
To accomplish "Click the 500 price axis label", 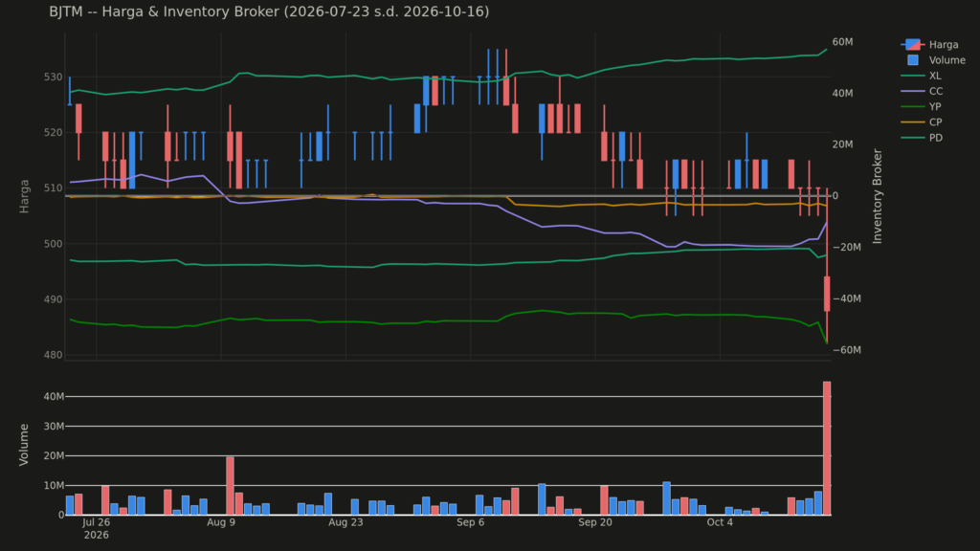I will pyautogui.click(x=54, y=244).
